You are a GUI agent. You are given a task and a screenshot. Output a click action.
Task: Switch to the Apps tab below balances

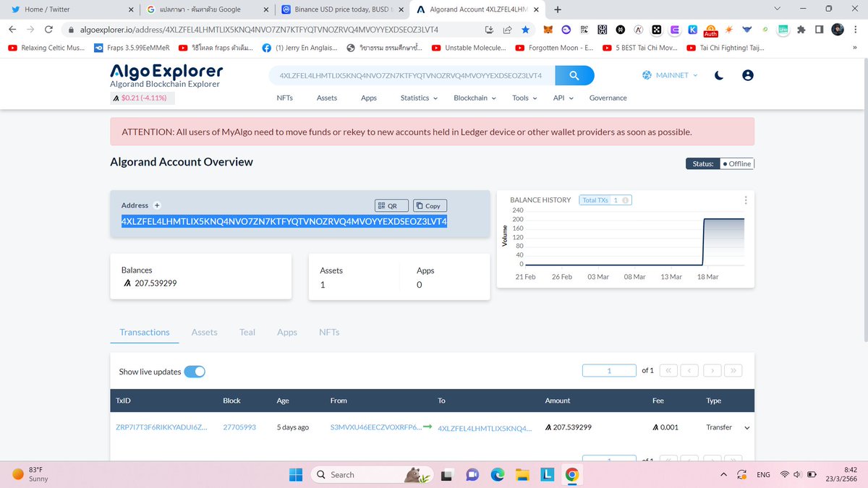(x=287, y=332)
